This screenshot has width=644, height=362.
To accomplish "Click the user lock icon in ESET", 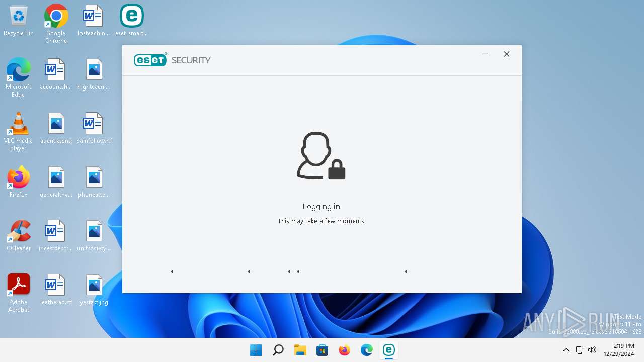I will (x=321, y=156).
